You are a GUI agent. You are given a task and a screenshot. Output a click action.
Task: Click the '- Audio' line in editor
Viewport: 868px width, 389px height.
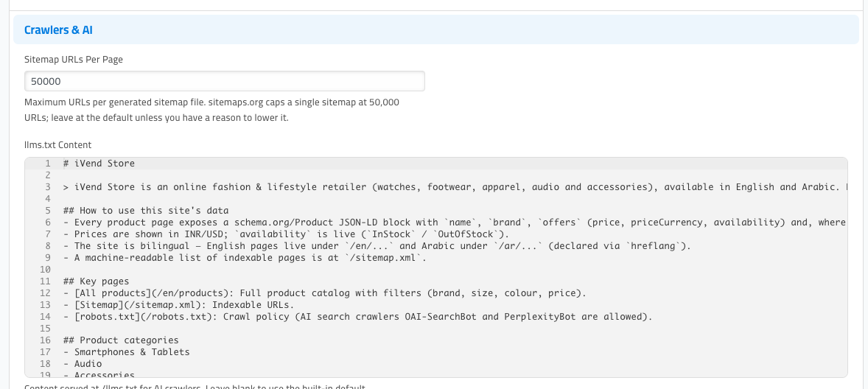tap(83, 364)
